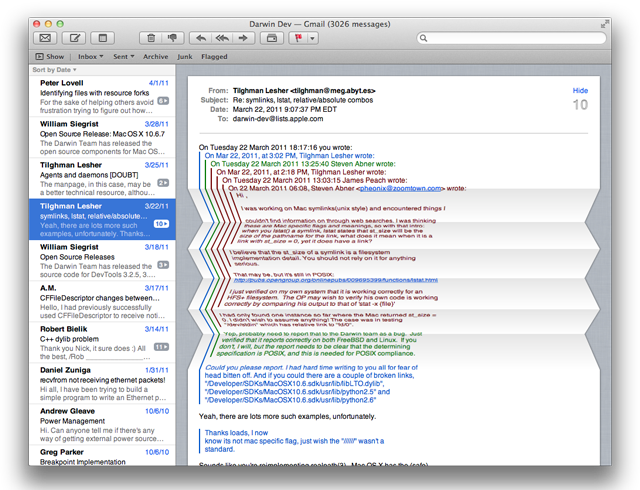The width and height of the screenshot is (640, 490).
Task: Click the 3/22/11 date of selected message
Action: (x=157, y=206)
